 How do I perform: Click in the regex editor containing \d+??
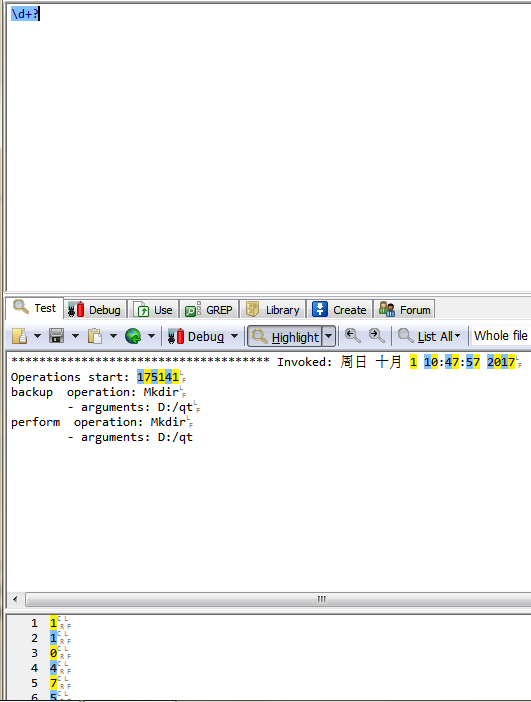269,148
